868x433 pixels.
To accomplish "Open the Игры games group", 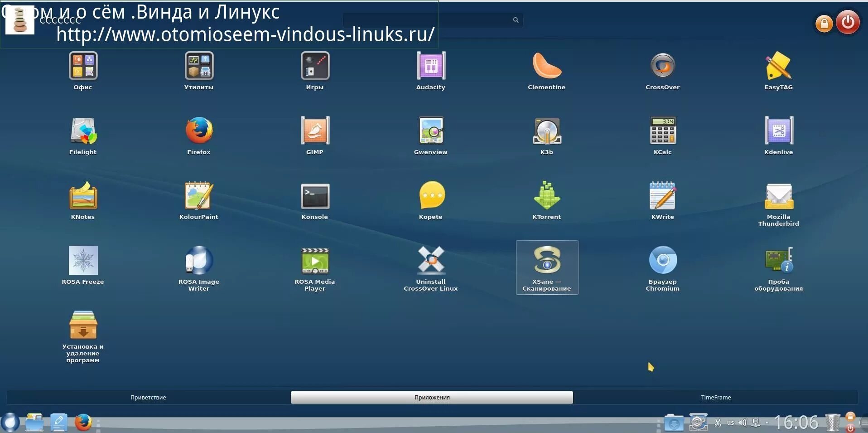I will tap(315, 71).
